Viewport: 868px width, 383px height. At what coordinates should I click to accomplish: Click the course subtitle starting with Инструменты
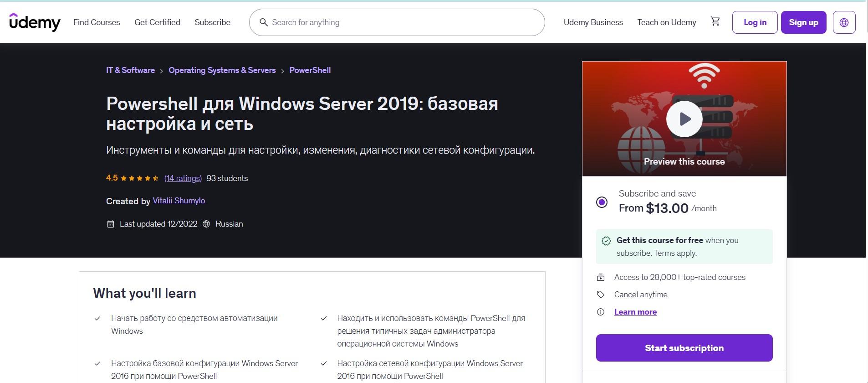[x=320, y=150]
